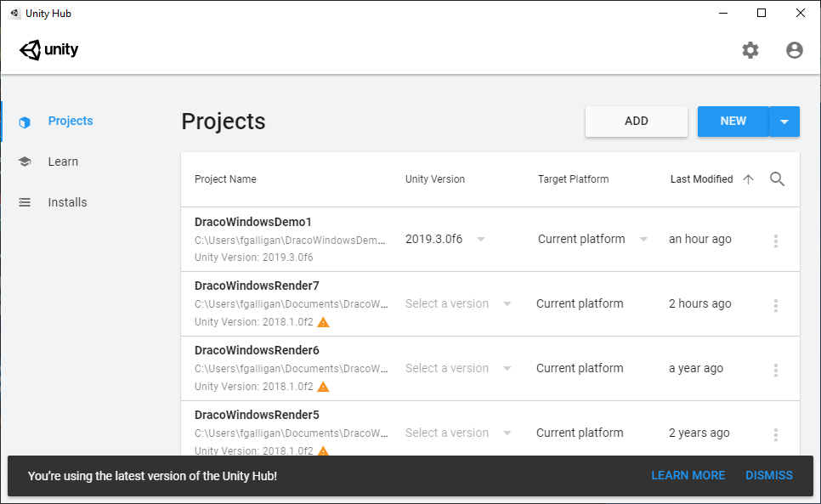Open Select a version dropdown for DracoWindowsRender7

tap(458, 303)
